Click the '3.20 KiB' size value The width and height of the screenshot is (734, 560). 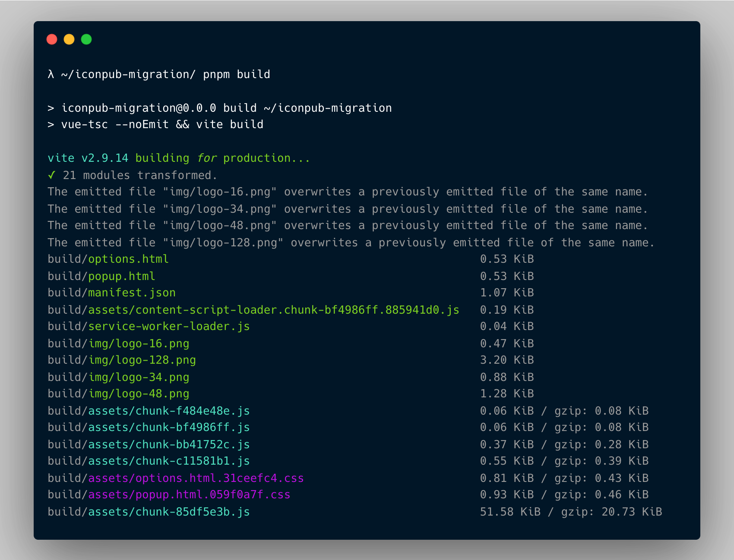[507, 360]
